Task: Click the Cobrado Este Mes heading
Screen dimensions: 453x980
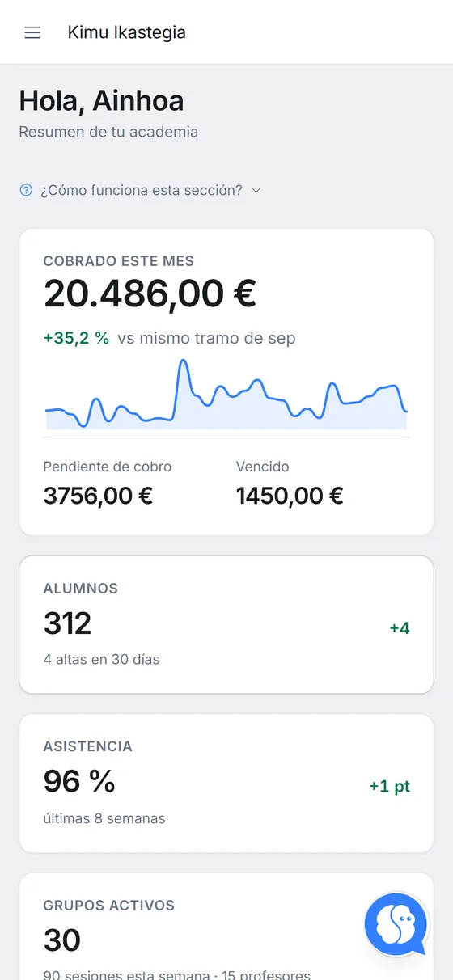Action: [x=119, y=261]
